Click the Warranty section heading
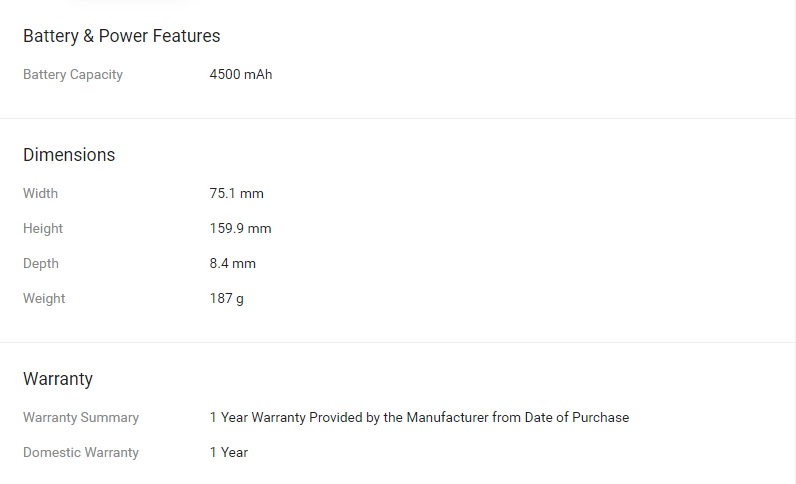 point(58,379)
